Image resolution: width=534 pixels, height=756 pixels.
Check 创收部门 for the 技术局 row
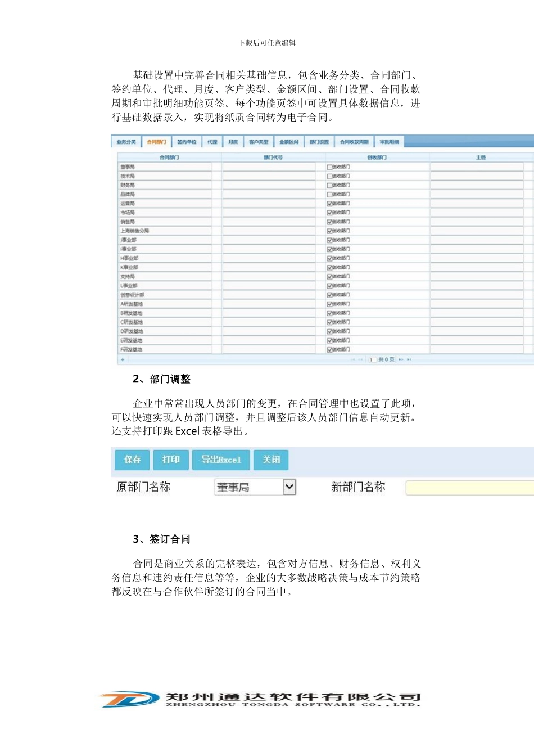coord(330,176)
